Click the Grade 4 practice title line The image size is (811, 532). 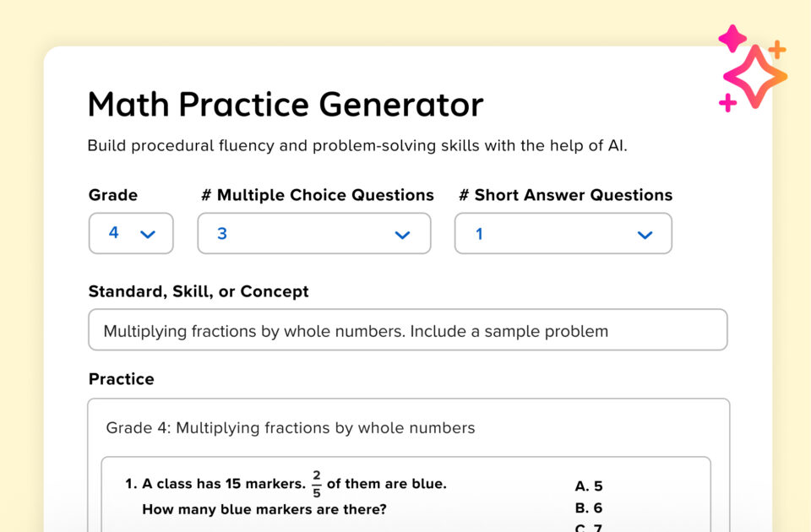tap(290, 428)
